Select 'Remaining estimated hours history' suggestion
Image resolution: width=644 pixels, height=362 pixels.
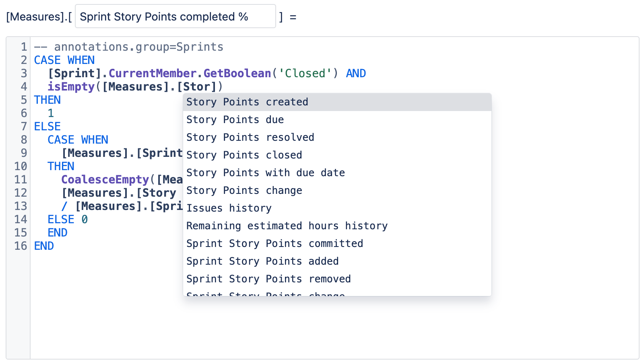coord(337,226)
